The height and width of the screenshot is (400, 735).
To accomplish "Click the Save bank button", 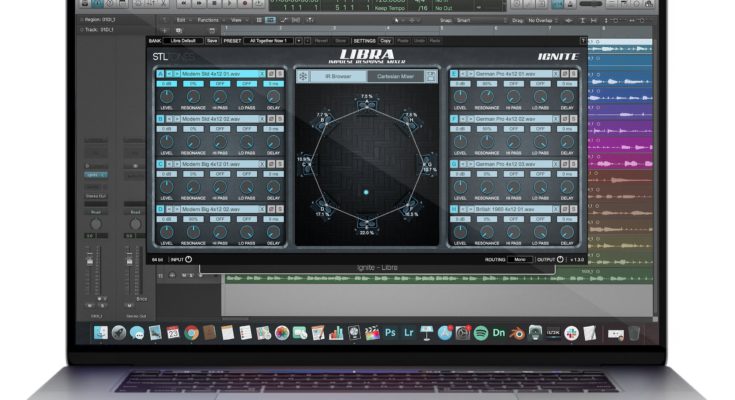I will pyautogui.click(x=212, y=41).
